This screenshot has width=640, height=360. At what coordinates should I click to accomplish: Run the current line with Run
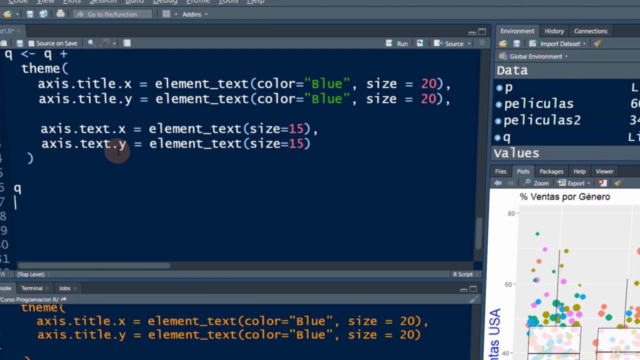(x=397, y=43)
